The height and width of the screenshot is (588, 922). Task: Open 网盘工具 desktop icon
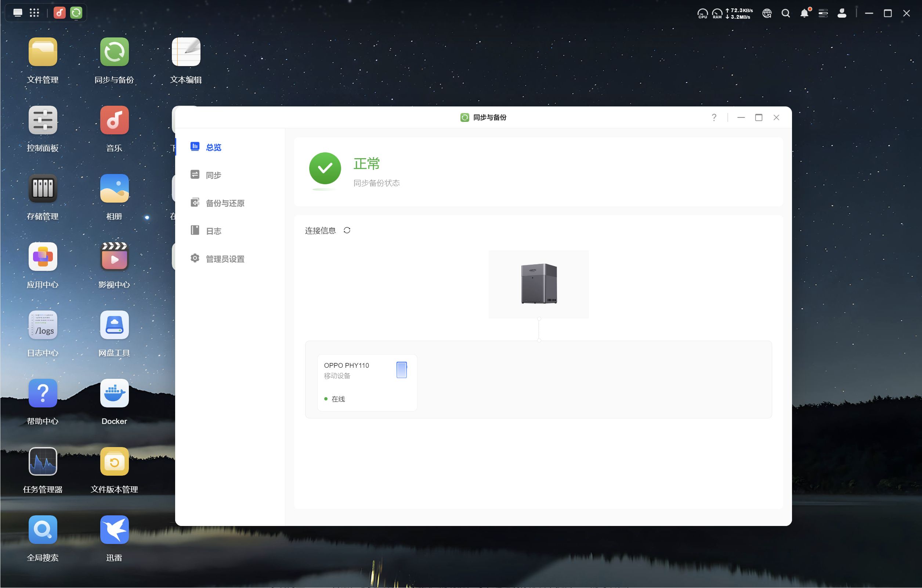click(x=114, y=326)
